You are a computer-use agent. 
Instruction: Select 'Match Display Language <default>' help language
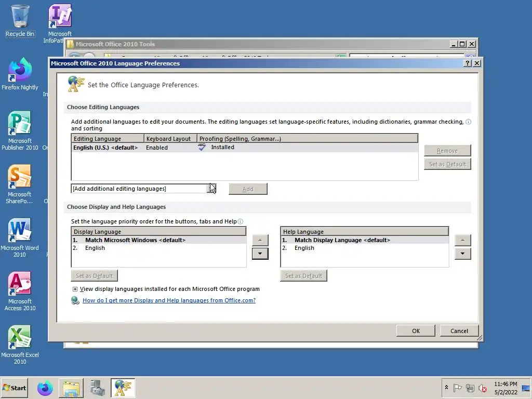[x=364, y=240]
